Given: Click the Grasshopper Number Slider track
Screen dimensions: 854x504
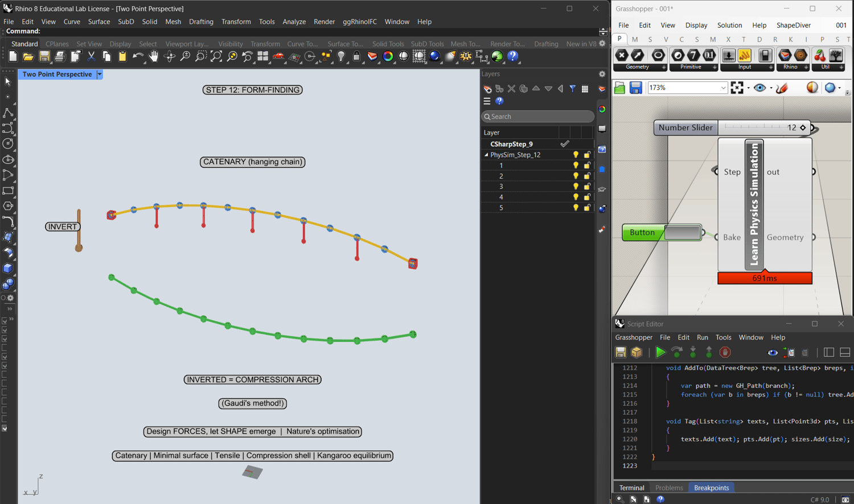Looking at the screenshot, I should [x=765, y=127].
